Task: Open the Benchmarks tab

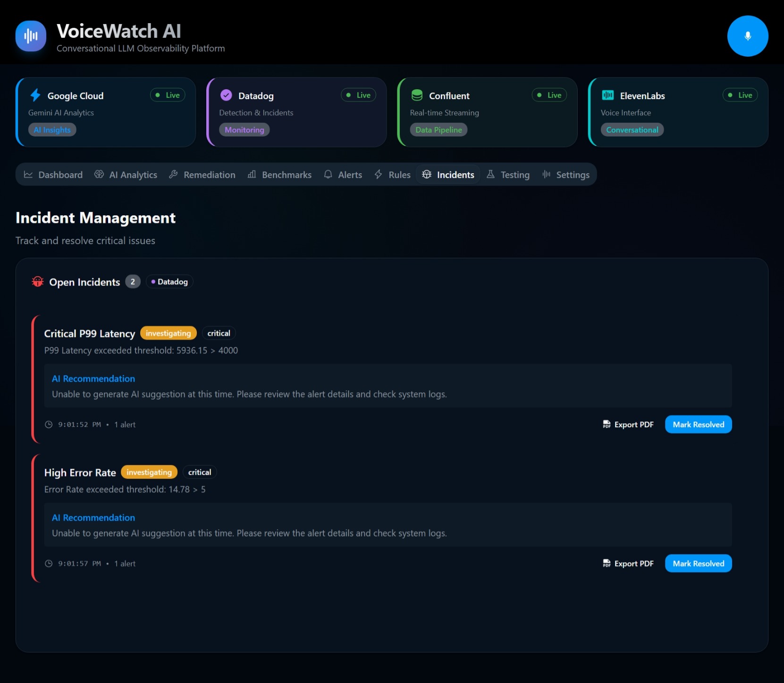Action: pos(279,175)
